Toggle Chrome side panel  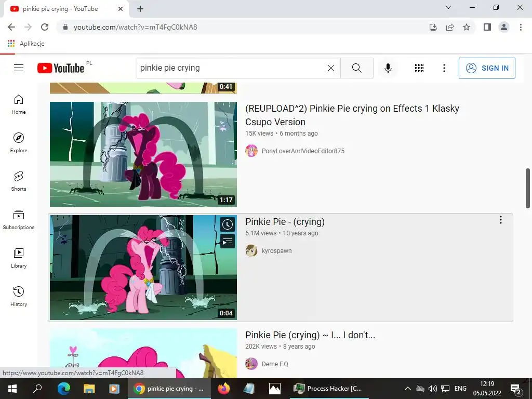pos(487,27)
